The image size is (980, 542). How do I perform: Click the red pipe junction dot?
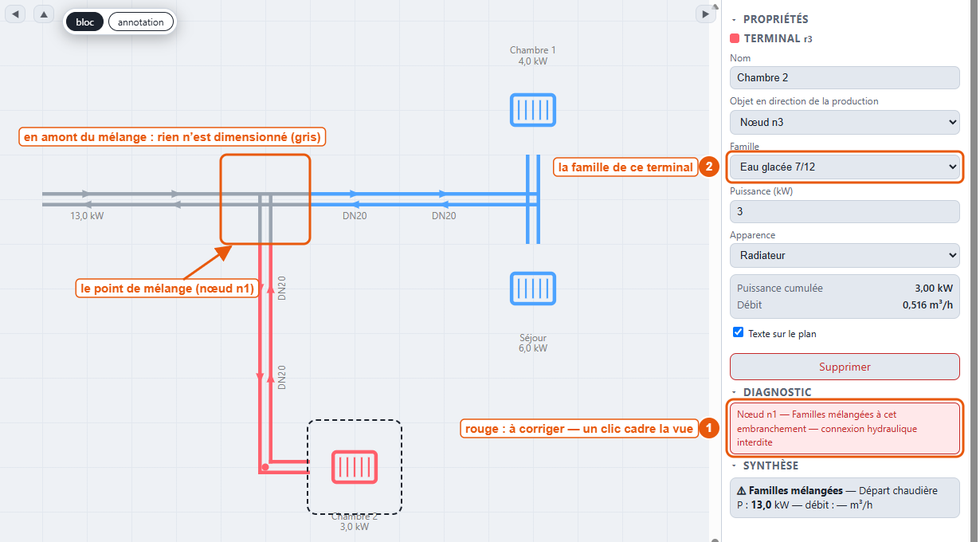tap(265, 467)
